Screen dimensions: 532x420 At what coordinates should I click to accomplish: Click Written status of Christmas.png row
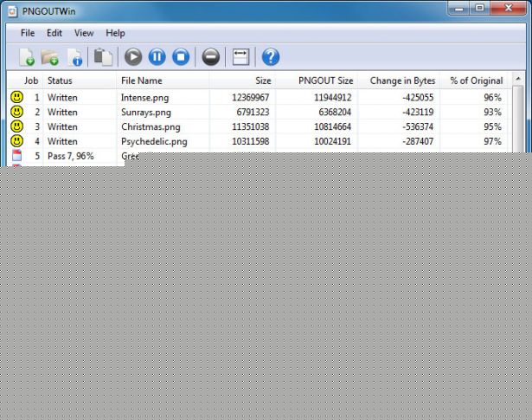[x=62, y=126]
